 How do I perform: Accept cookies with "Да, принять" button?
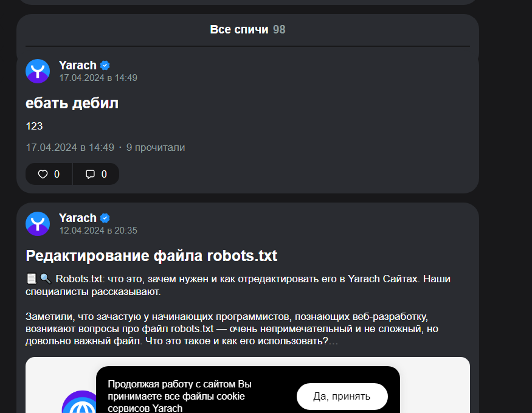tap(342, 397)
